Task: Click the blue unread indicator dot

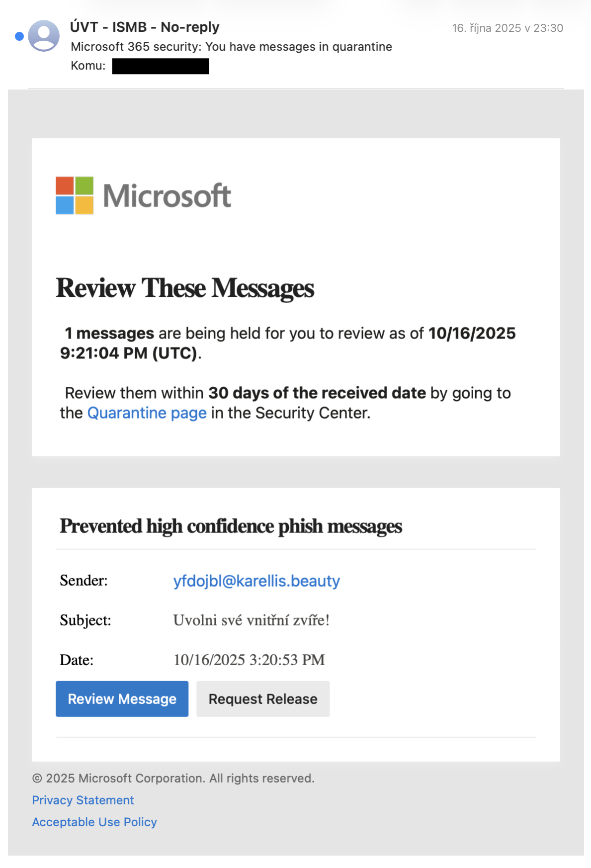Action: [x=19, y=36]
